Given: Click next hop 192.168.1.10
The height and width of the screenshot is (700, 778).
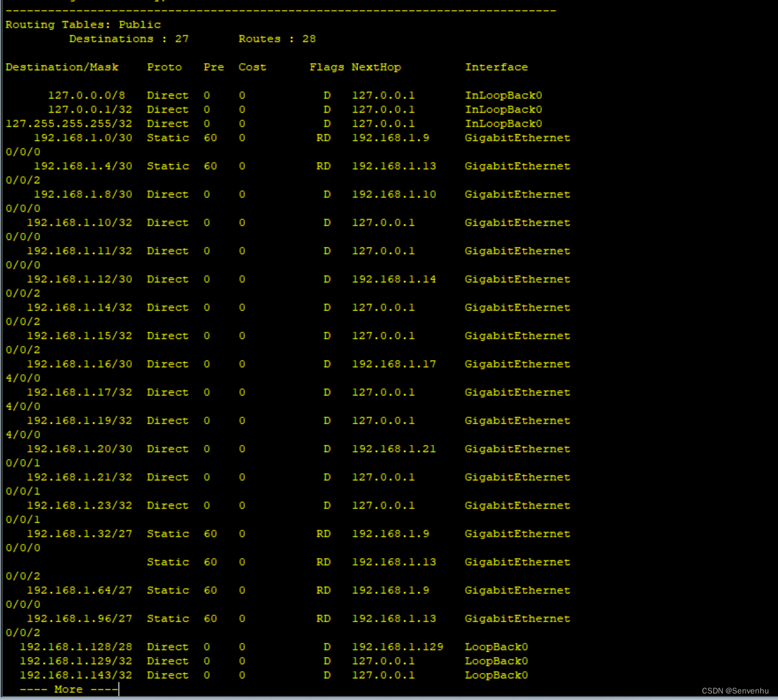Looking at the screenshot, I should (x=394, y=194).
